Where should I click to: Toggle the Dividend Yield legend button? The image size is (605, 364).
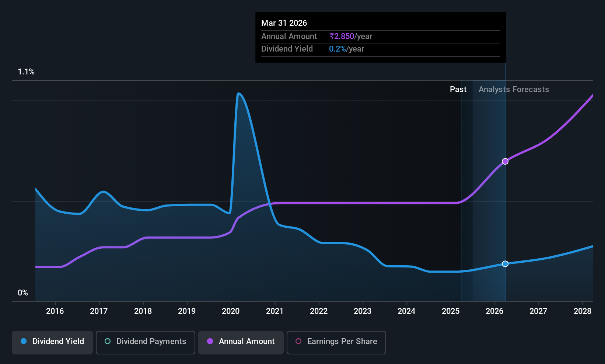point(52,342)
